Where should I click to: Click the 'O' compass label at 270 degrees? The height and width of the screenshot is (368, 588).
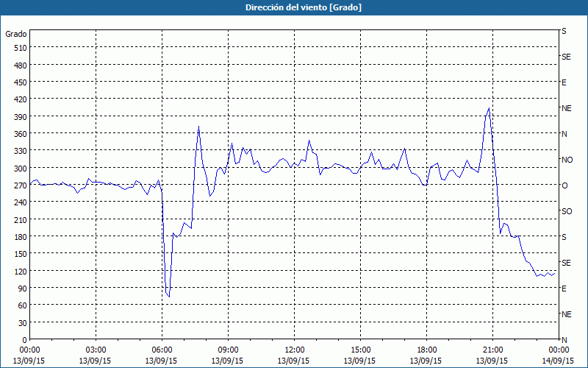[x=564, y=185]
